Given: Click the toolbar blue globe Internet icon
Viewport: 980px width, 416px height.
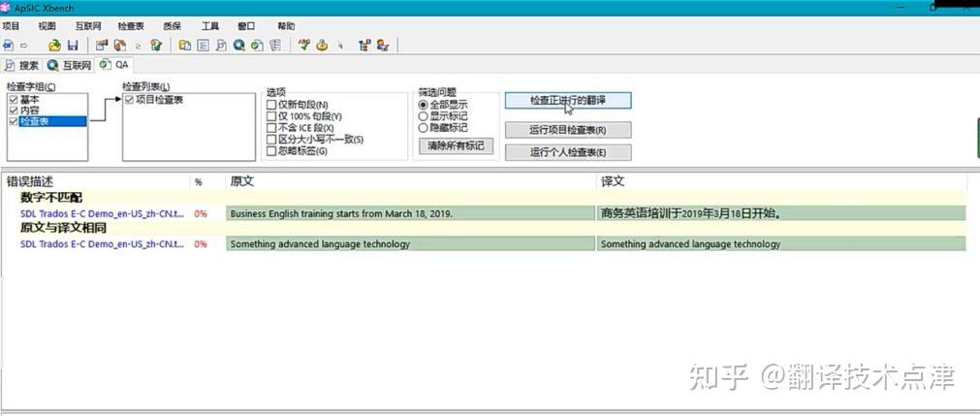Looking at the screenshot, I should [x=238, y=45].
